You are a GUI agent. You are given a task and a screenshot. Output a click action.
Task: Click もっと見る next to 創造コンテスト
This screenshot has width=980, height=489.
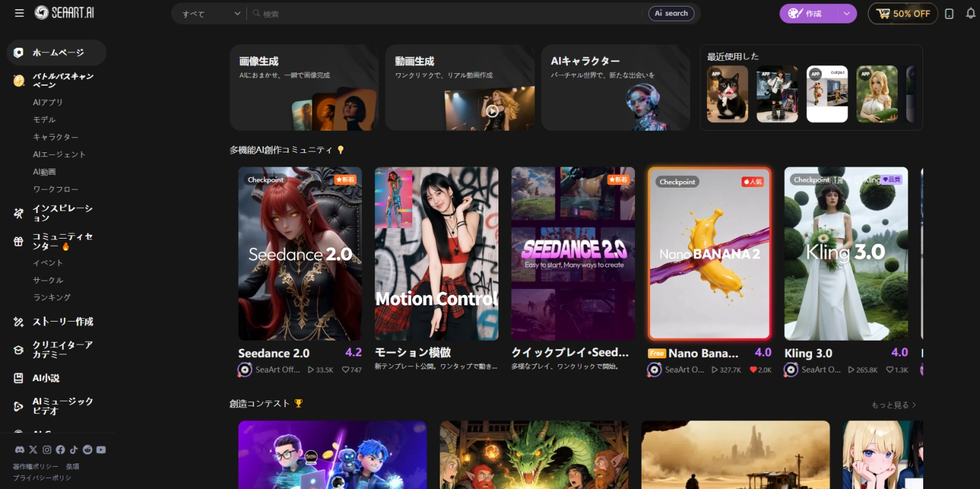(x=894, y=405)
